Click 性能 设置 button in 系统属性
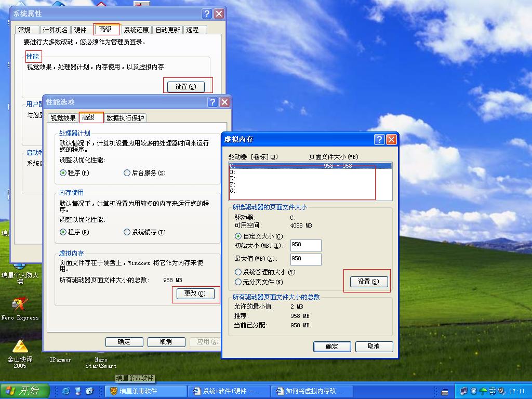 pos(185,87)
